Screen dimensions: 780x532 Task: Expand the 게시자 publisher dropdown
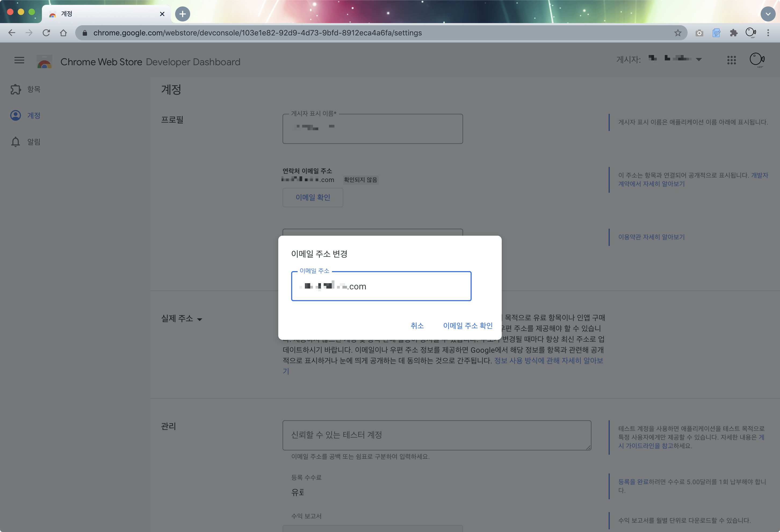pyautogui.click(x=699, y=59)
